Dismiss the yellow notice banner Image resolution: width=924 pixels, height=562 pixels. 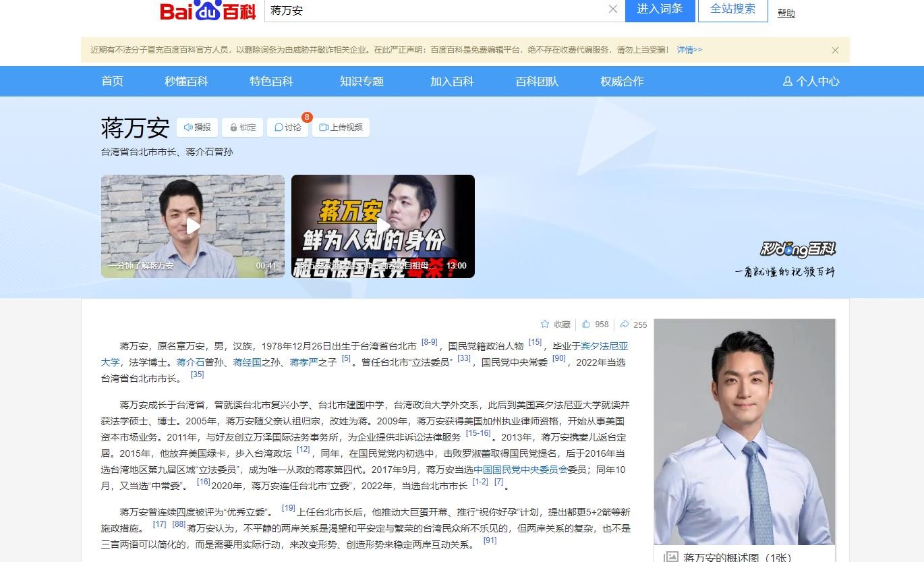tap(835, 50)
